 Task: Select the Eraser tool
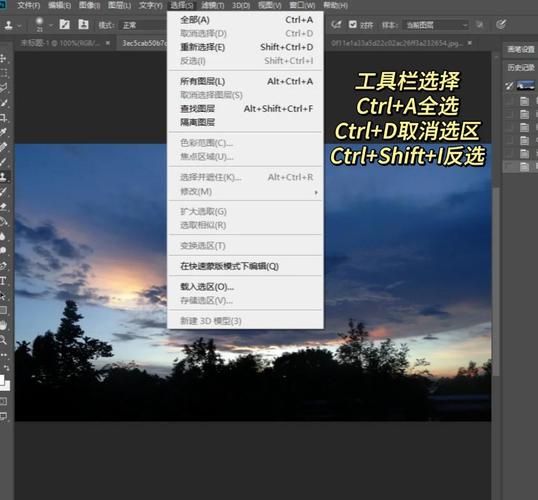pyautogui.click(x=3, y=207)
